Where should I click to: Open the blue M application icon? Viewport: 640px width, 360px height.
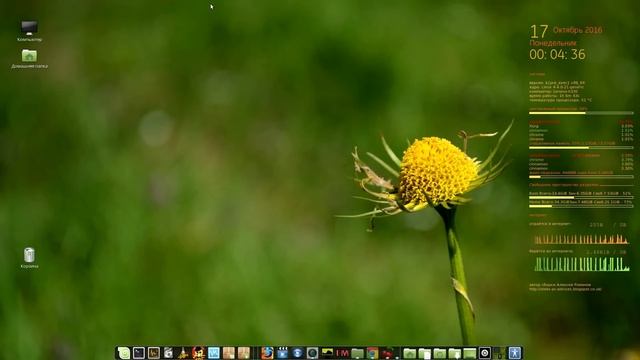213,353
